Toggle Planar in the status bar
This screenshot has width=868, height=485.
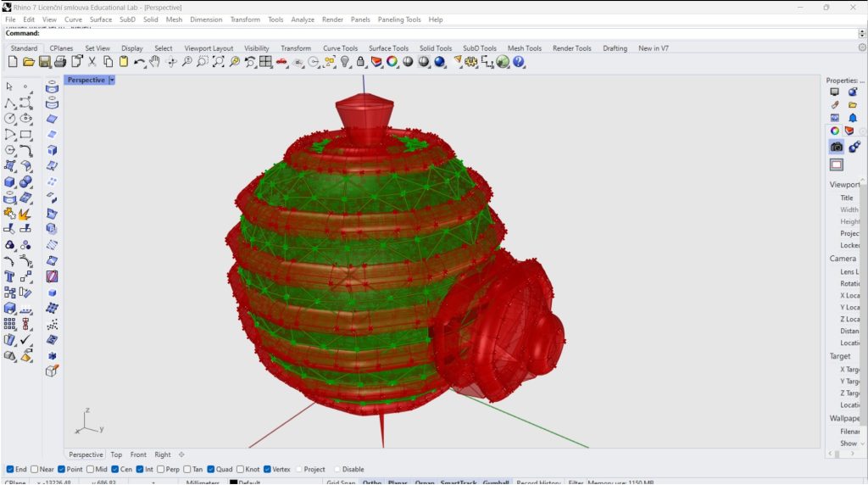pos(398,482)
